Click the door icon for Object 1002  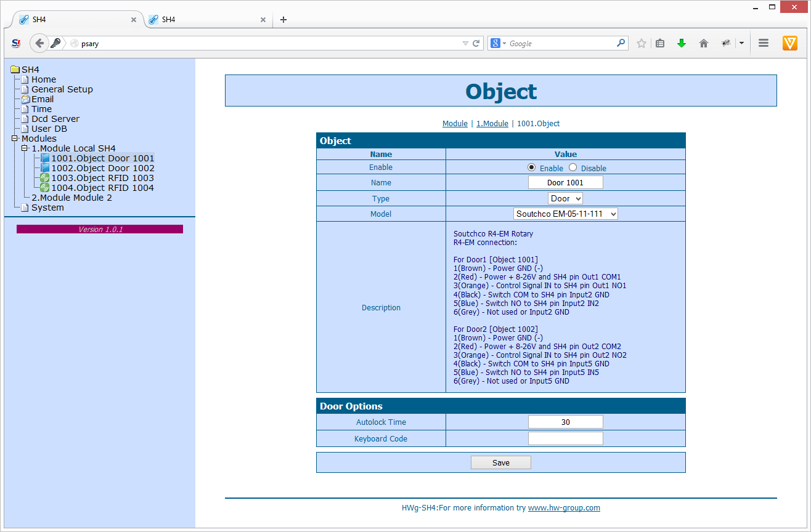pos(45,168)
